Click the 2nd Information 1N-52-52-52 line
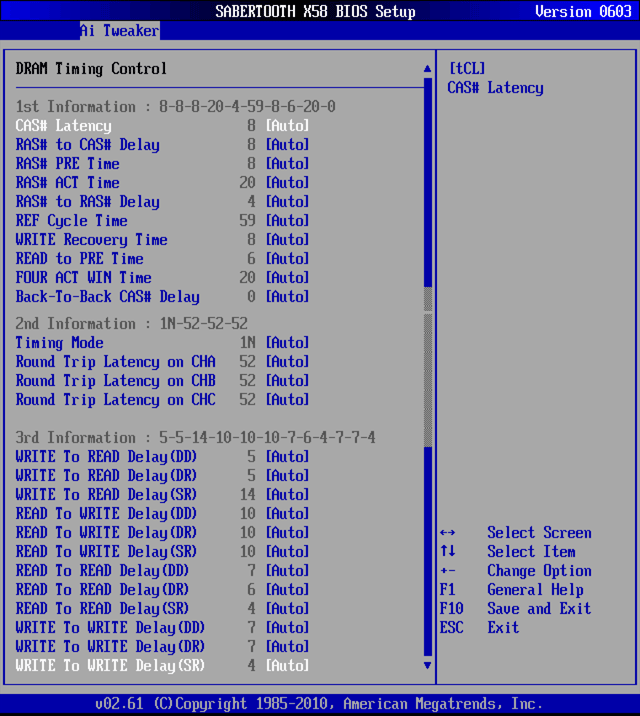 click(x=131, y=324)
